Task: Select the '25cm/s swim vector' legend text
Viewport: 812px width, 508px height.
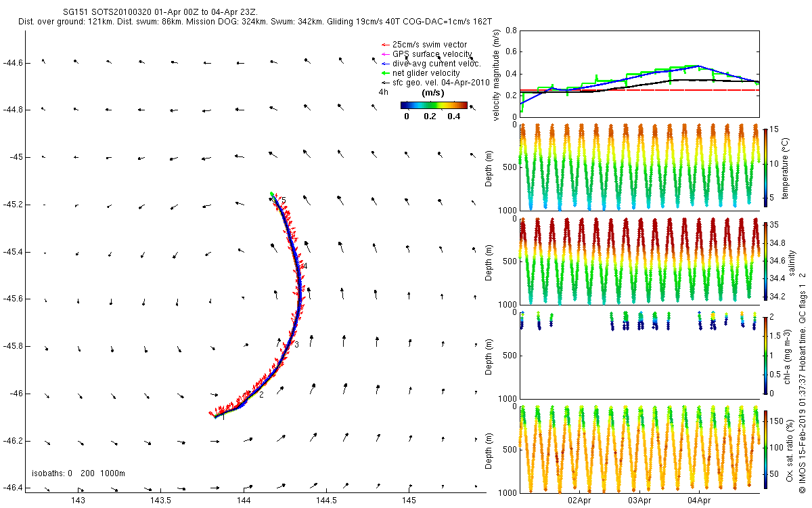Action: tap(430, 45)
